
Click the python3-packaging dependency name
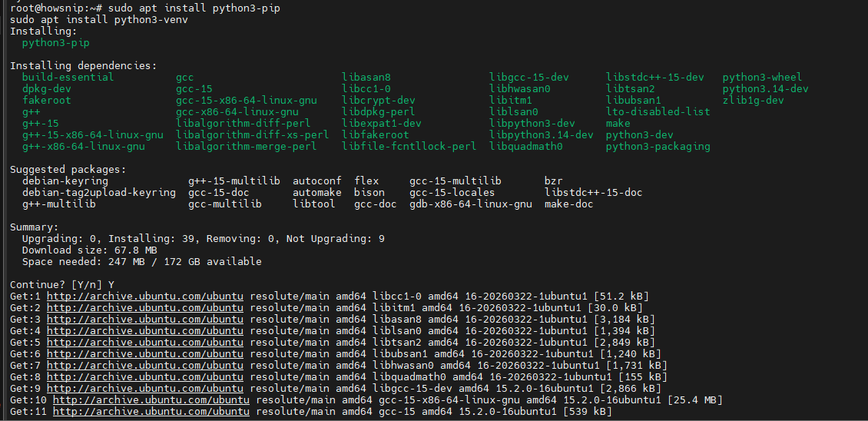pyautogui.click(x=658, y=147)
